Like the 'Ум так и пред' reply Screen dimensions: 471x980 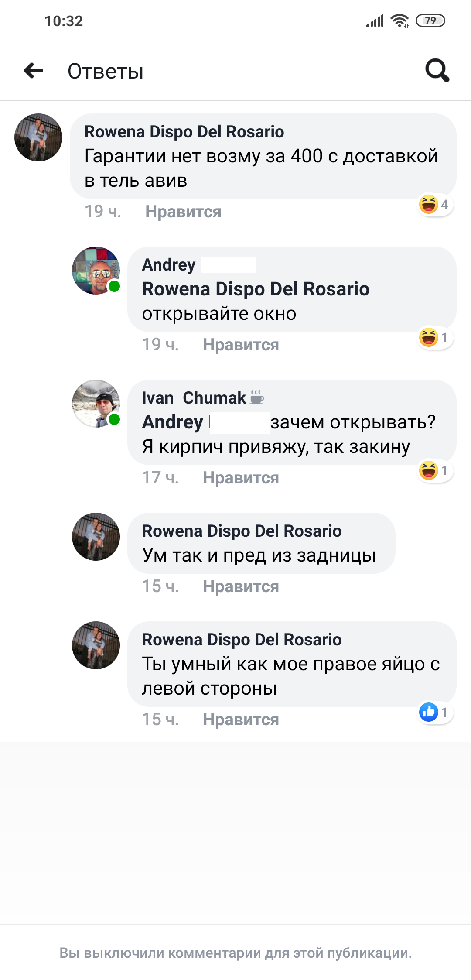[241, 586]
